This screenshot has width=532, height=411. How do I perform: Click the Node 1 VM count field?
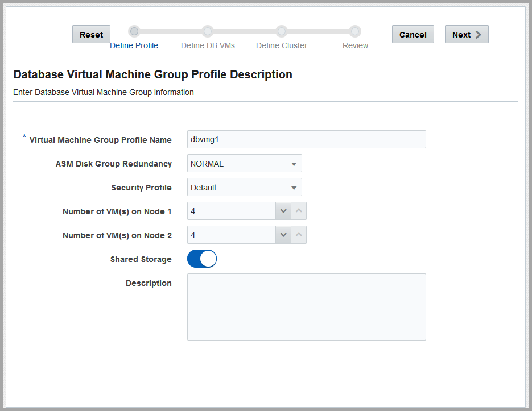[x=232, y=211]
